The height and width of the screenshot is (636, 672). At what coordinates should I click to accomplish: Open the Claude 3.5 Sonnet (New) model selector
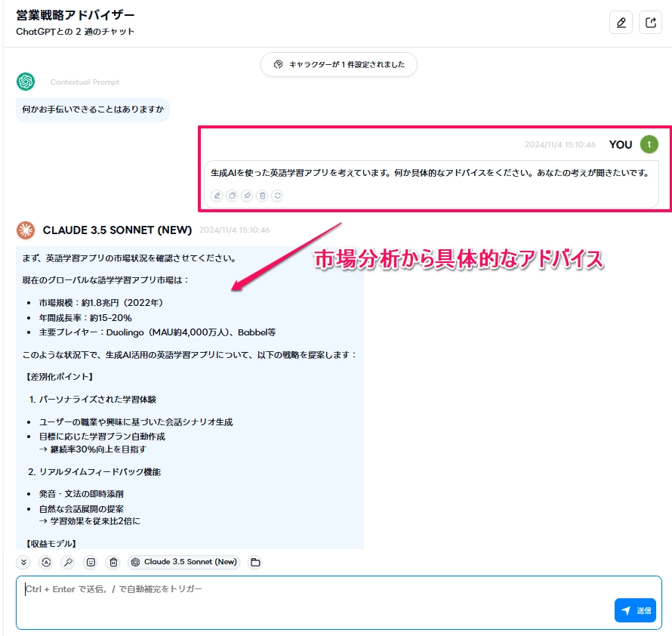(184, 562)
